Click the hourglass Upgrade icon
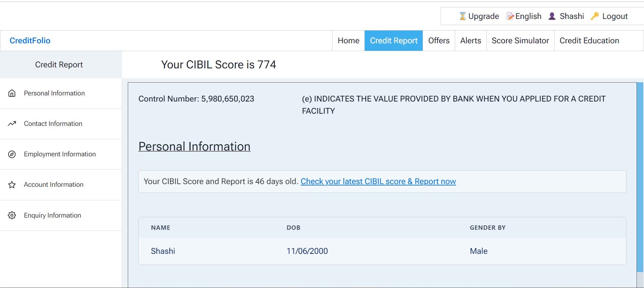The height and width of the screenshot is (288, 644). coord(463,16)
